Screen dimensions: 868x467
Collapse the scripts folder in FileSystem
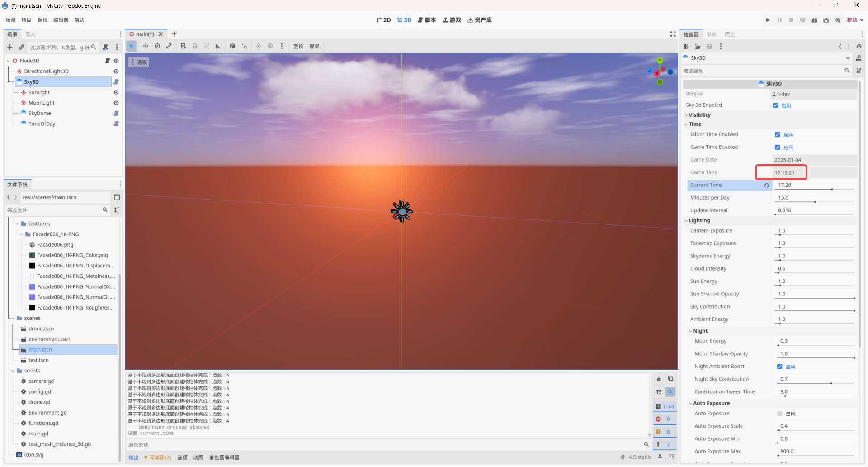pyautogui.click(x=13, y=371)
